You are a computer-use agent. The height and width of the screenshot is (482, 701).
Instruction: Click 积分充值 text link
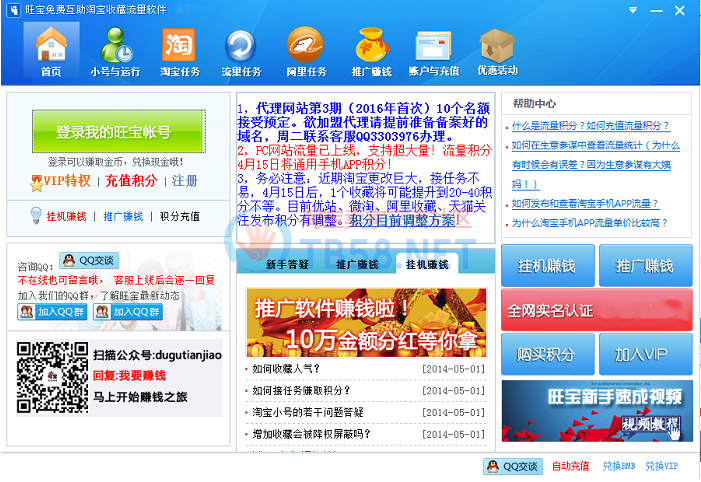click(180, 216)
